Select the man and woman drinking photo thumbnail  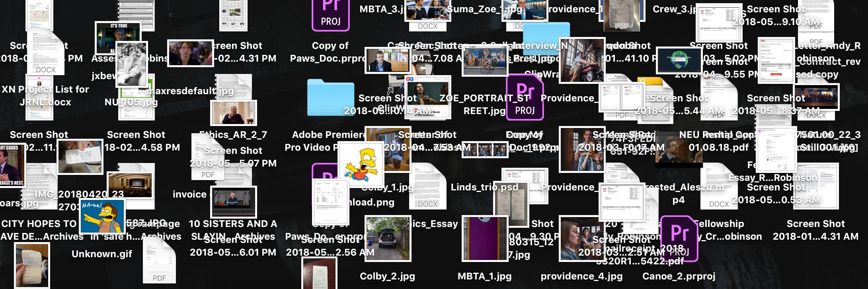582,149
